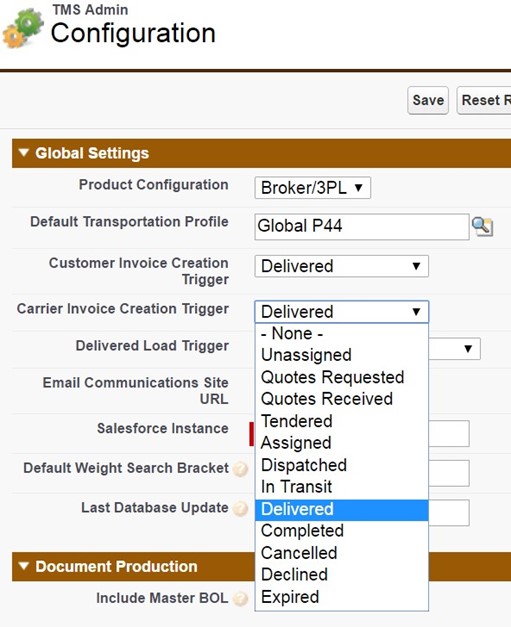The height and width of the screenshot is (627, 511).
Task: Click the Save button
Action: tap(428, 100)
